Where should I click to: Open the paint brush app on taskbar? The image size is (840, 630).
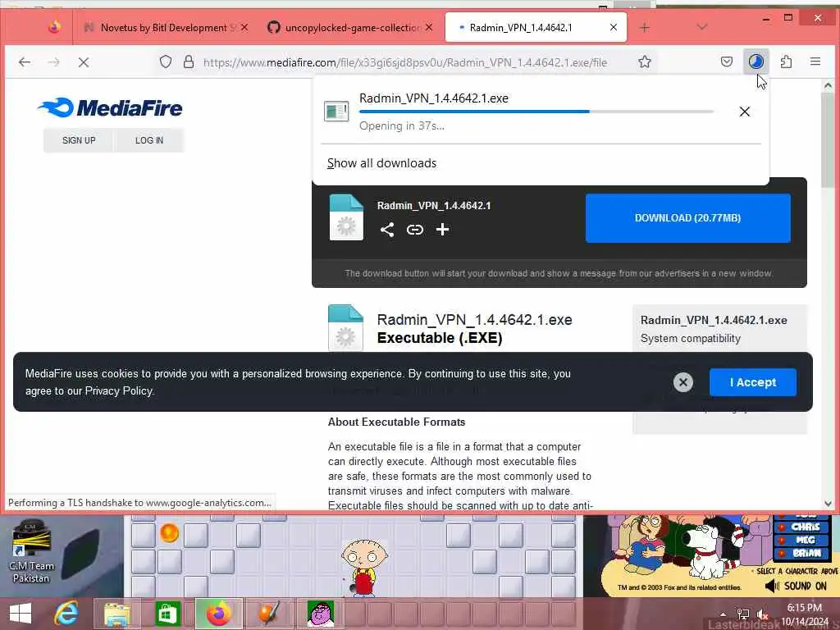tap(269, 614)
